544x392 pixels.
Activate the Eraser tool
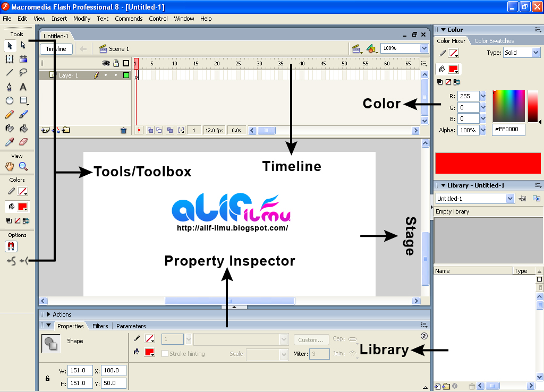click(23, 142)
